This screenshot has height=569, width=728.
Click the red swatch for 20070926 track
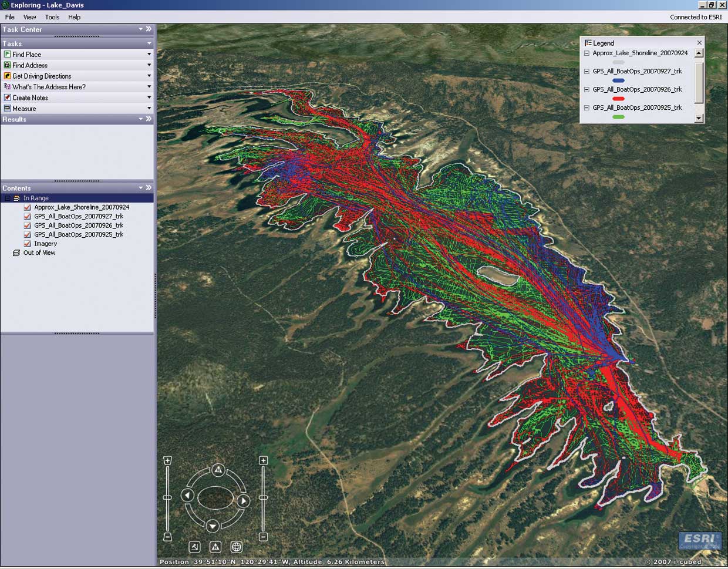coord(618,99)
